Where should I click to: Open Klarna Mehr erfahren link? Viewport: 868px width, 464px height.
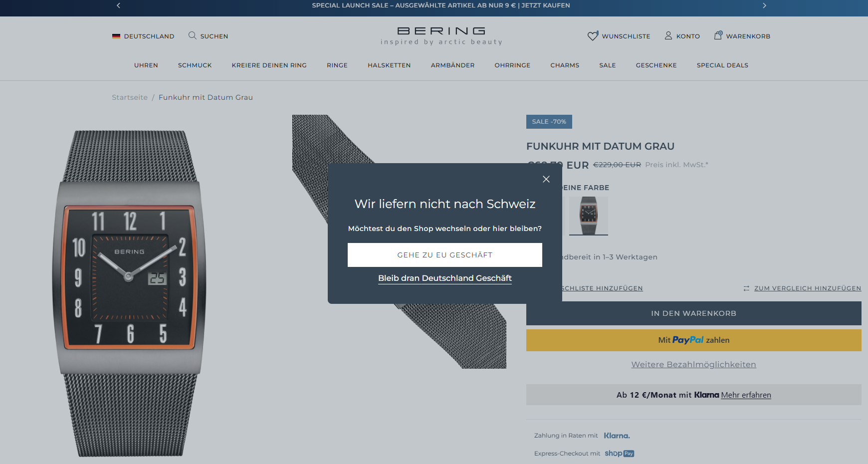tap(746, 395)
